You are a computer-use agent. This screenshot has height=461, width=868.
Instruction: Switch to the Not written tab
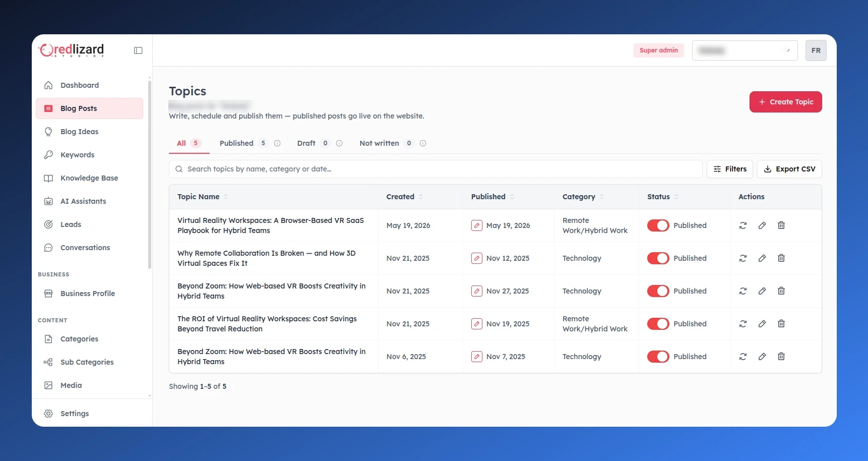point(386,143)
